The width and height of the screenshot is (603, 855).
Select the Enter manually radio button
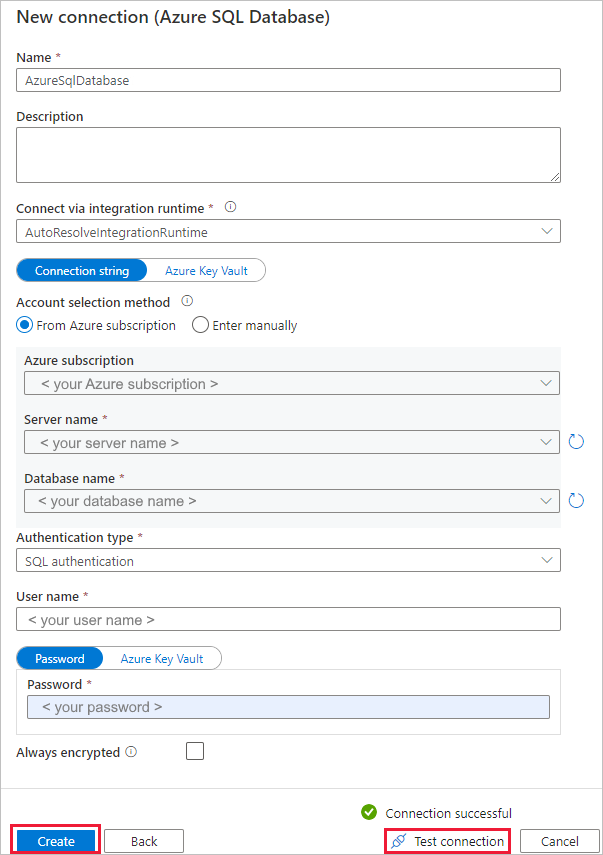(x=200, y=325)
